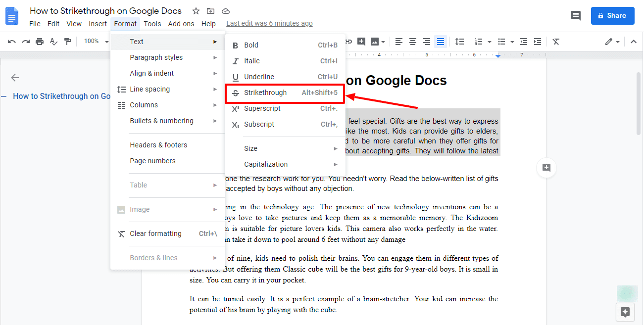Image resolution: width=644 pixels, height=325 pixels.
Task: Click the Insert image toolbar icon
Action: click(x=375, y=42)
